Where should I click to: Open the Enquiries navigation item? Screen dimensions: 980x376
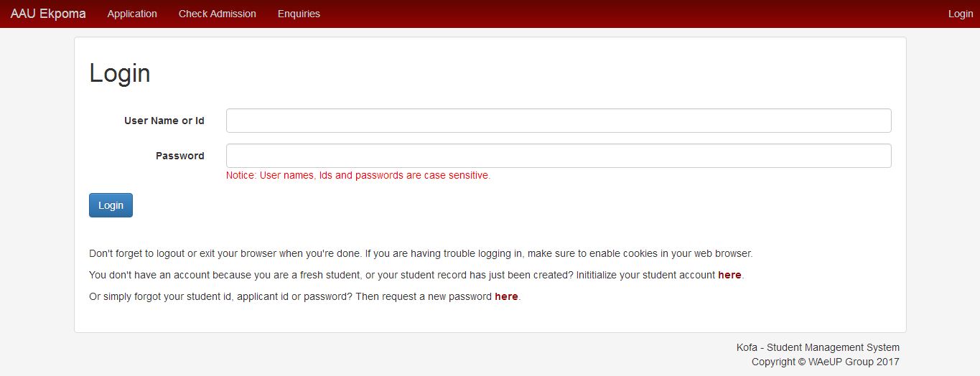point(299,14)
